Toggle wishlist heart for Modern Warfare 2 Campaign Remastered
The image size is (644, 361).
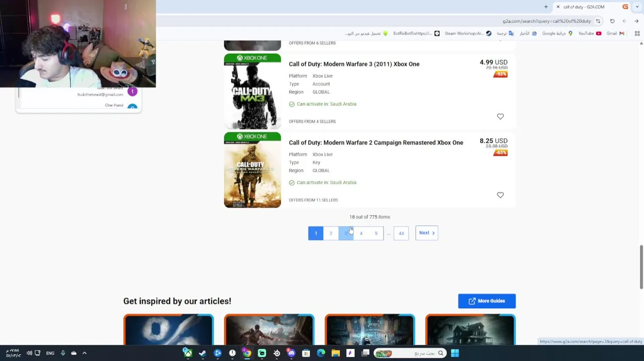pos(500,195)
